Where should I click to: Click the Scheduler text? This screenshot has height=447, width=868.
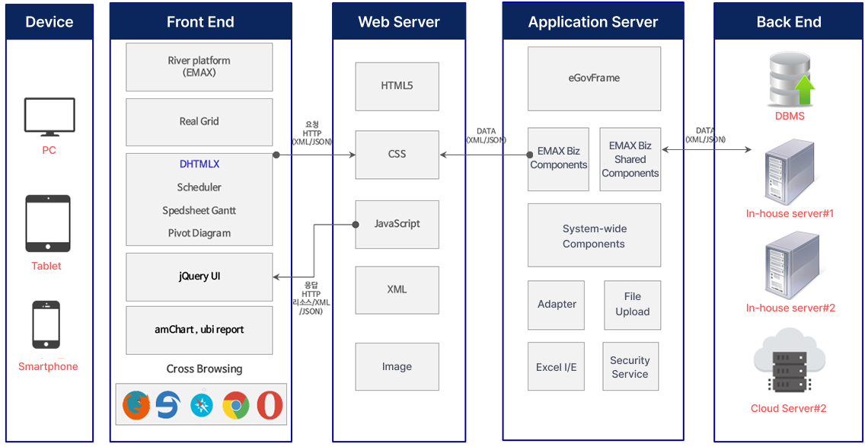[199, 187]
